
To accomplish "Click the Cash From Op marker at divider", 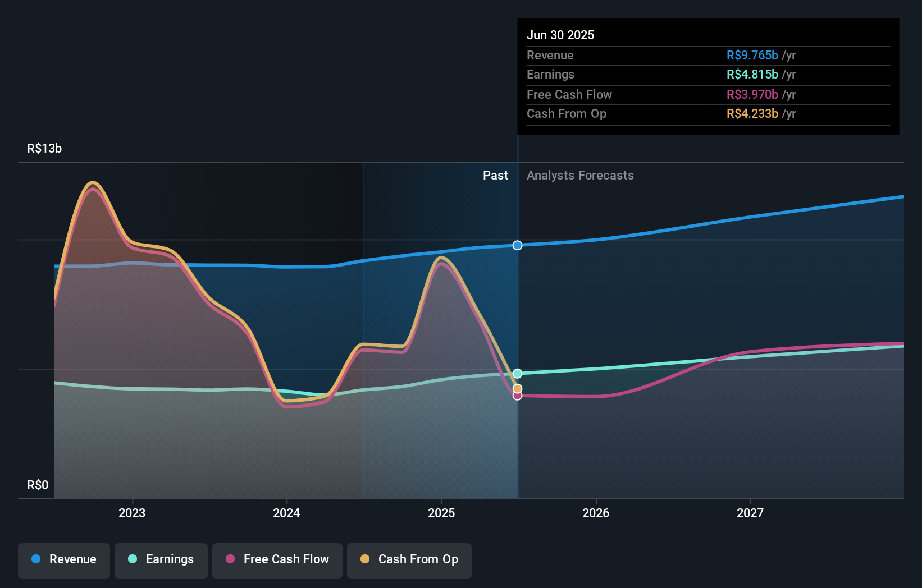I will click(x=517, y=388).
